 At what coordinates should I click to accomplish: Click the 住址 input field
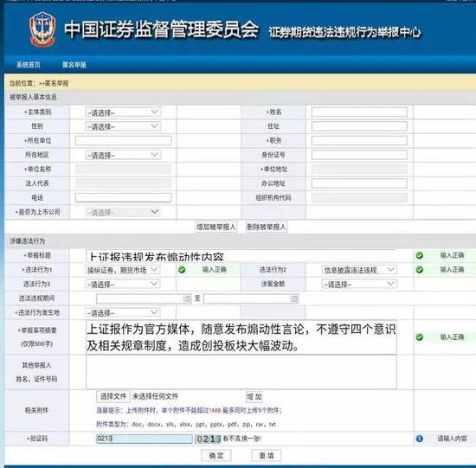(x=359, y=126)
